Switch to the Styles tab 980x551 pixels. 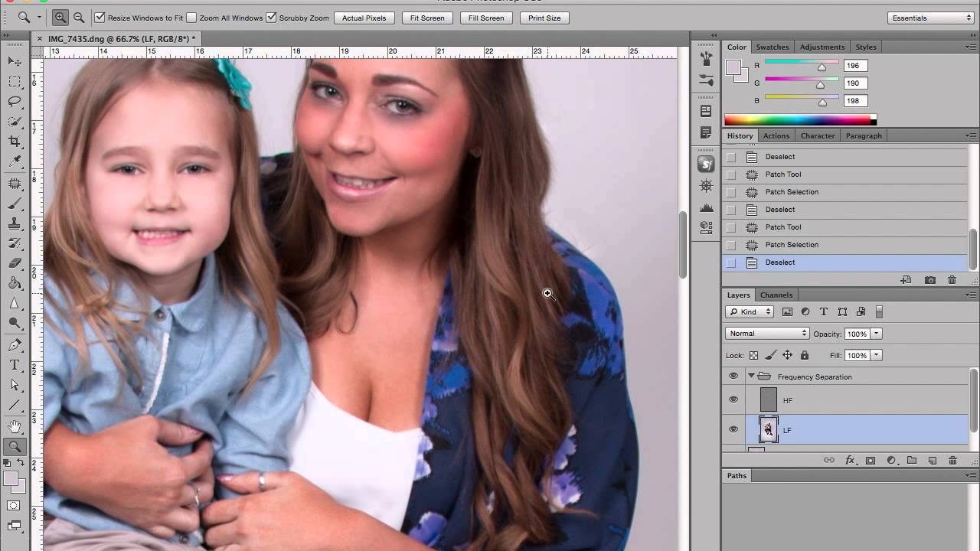click(866, 47)
